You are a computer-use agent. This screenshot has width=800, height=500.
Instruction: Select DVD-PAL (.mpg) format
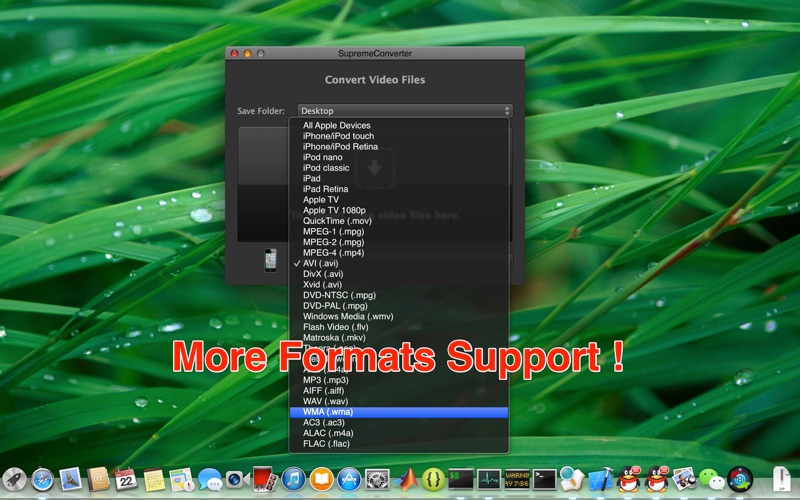[399, 306]
